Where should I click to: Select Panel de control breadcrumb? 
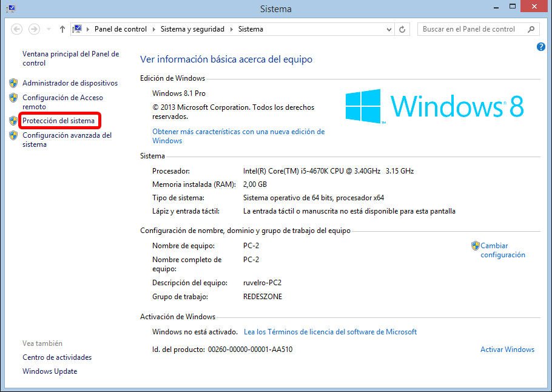click(120, 29)
